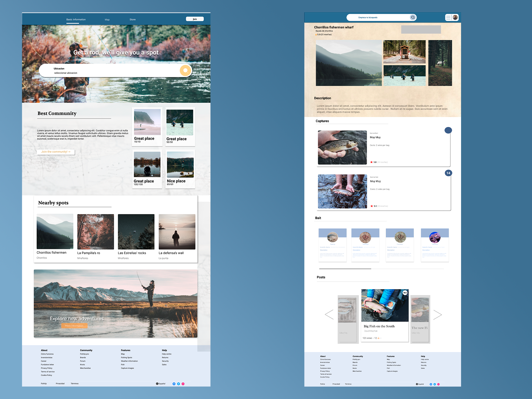
Task: Click the blue badge numbered 14
Action: click(448, 173)
